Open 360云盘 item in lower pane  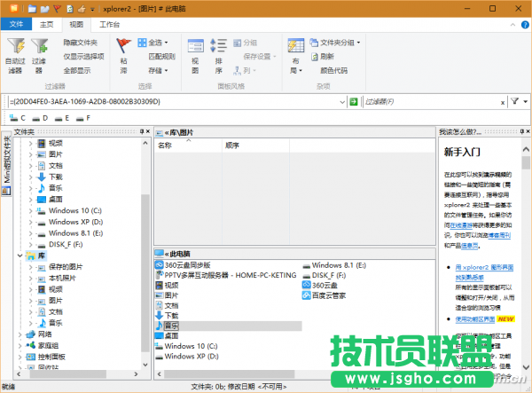tap(320, 286)
